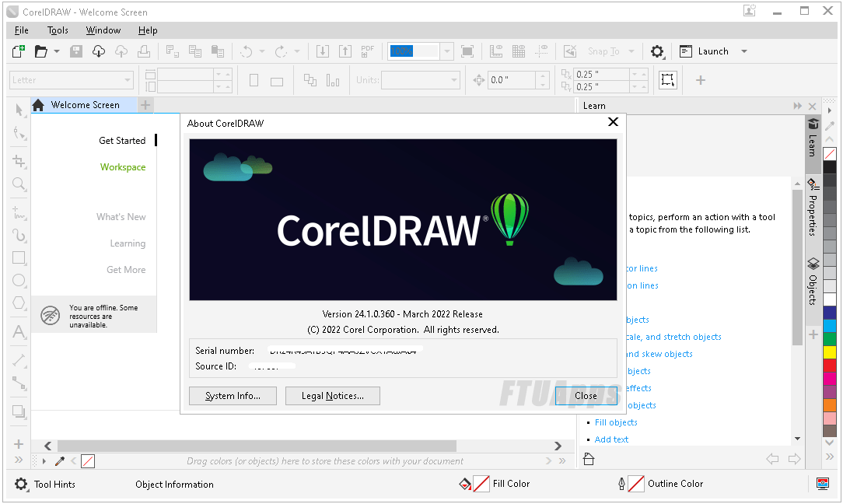This screenshot has width=843, height=504.
Task: Click the status bar gear icon
Action: (x=21, y=484)
